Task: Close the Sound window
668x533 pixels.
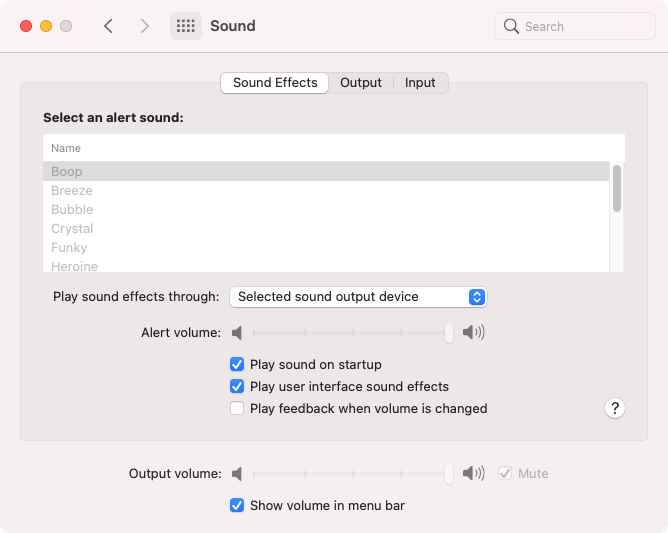Action: tap(26, 26)
